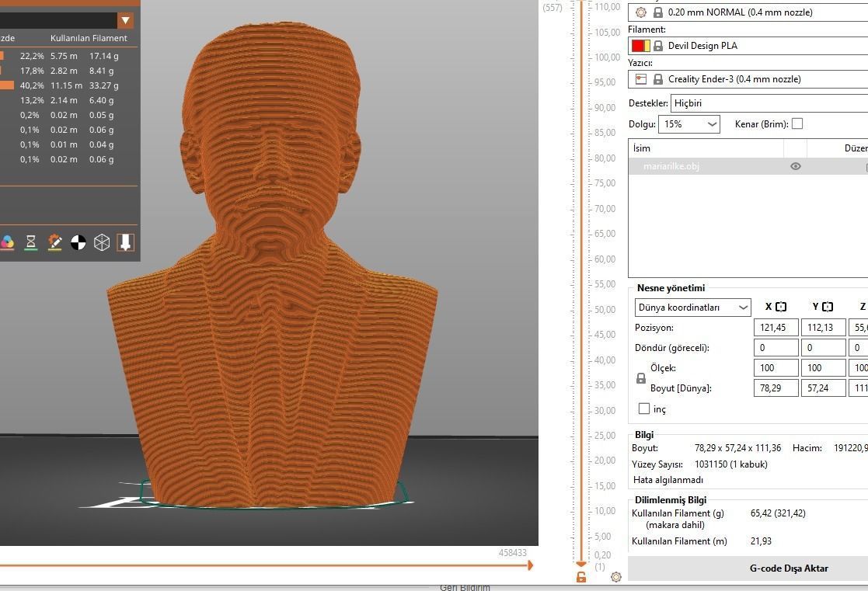
Task: Toggle the wireframe cube shells icon
Action: pyautogui.click(x=102, y=242)
